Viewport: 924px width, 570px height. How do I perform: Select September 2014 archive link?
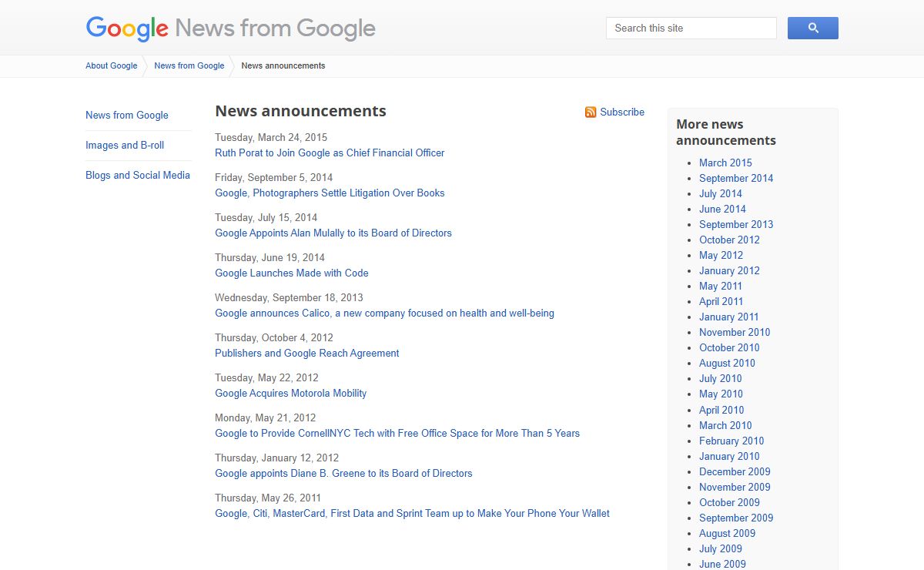click(736, 178)
